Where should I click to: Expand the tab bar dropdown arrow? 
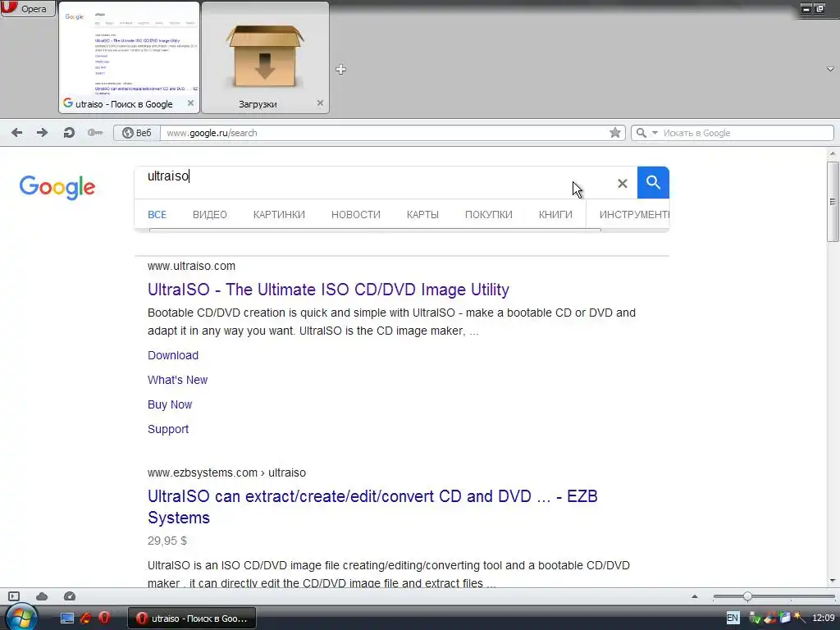830,69
